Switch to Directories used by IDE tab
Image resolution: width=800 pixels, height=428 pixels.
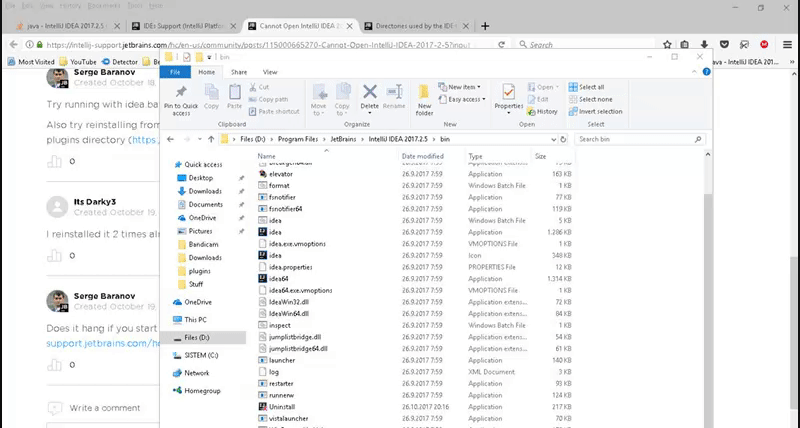[x=416, y=26]
